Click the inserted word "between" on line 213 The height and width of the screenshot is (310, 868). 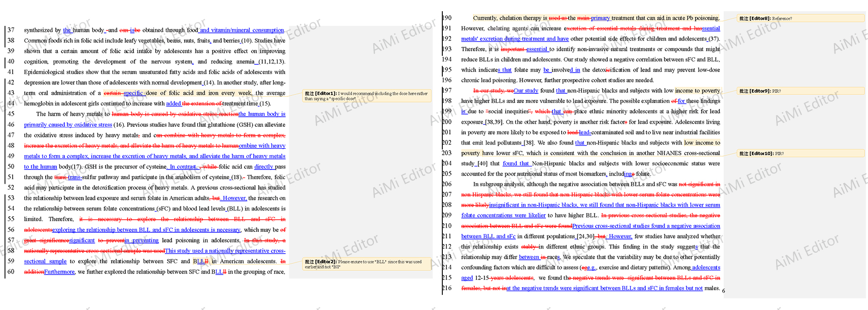pos(529,257)
